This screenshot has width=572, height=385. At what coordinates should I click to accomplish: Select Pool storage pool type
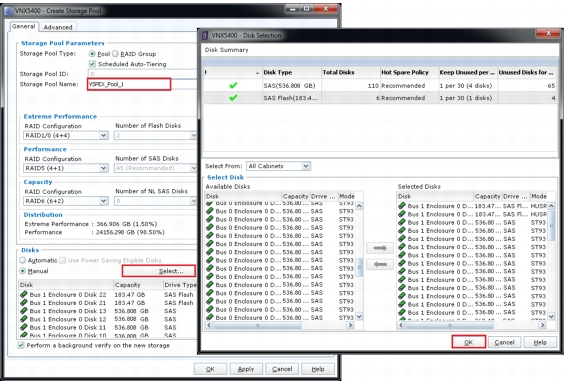click(x=92, y=54)
